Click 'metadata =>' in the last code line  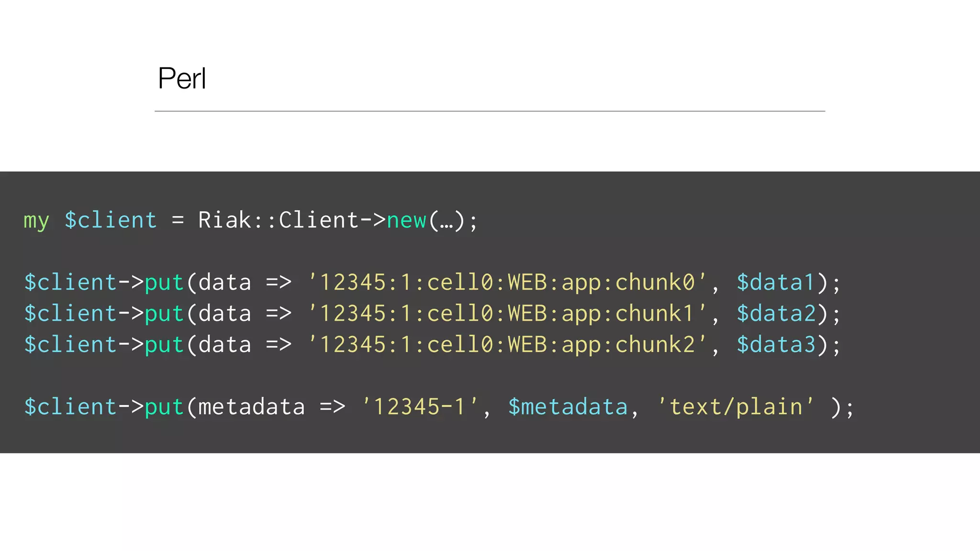tap(272, 407)
